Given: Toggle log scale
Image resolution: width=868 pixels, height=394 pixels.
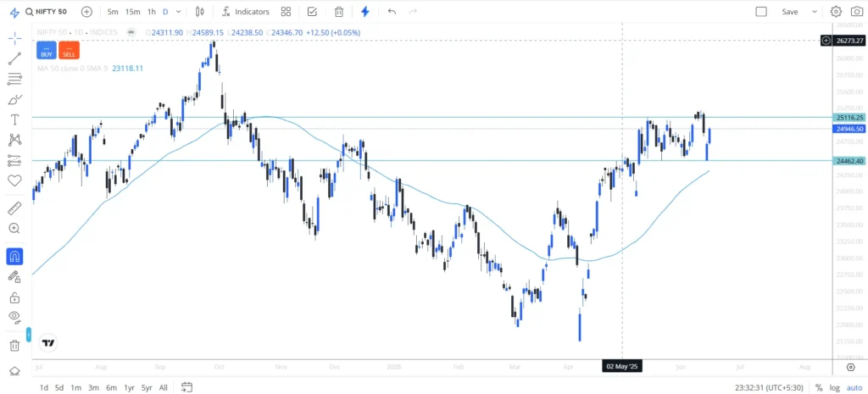Looking at the screenshot, I should [834, 387].
